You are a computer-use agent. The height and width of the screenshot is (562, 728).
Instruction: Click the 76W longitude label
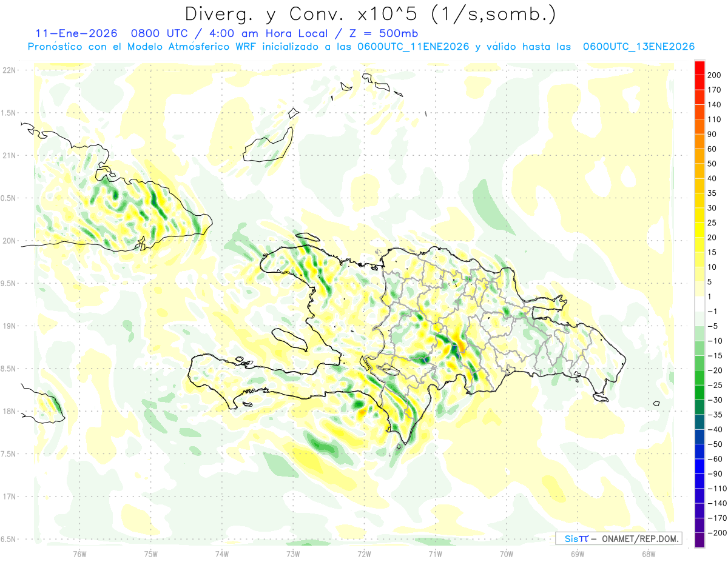click(x=79, y=554)
